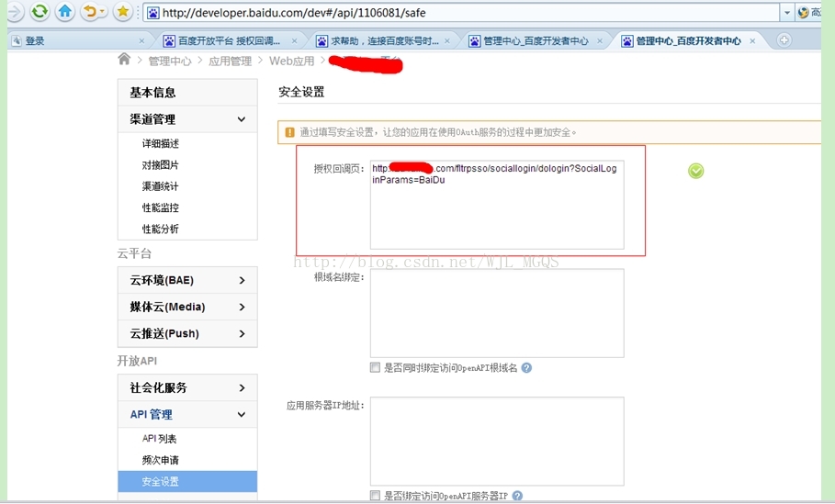Viewport: 835px width, 504px height.
Task: Click the 云平台 section label
Action: [x=134, y=253]
